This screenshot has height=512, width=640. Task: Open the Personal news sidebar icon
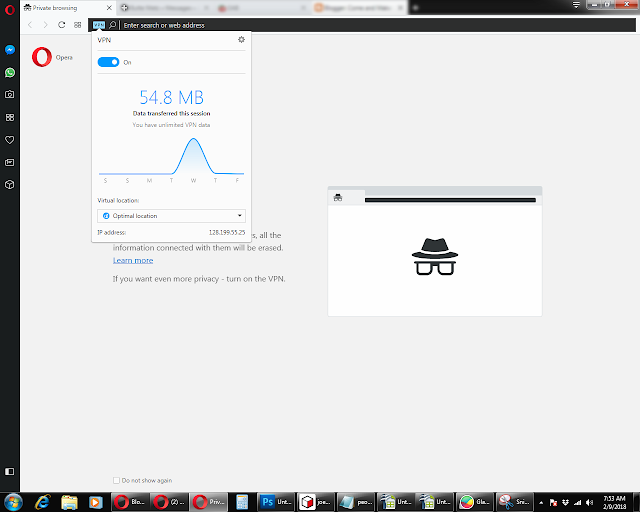(10, 163)
